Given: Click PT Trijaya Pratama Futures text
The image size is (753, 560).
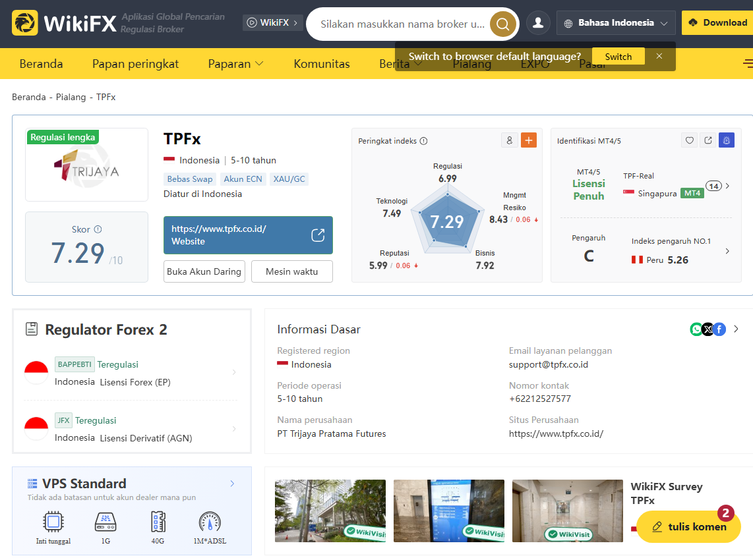Looking at the screenshot, I should (x=332, y=434).
